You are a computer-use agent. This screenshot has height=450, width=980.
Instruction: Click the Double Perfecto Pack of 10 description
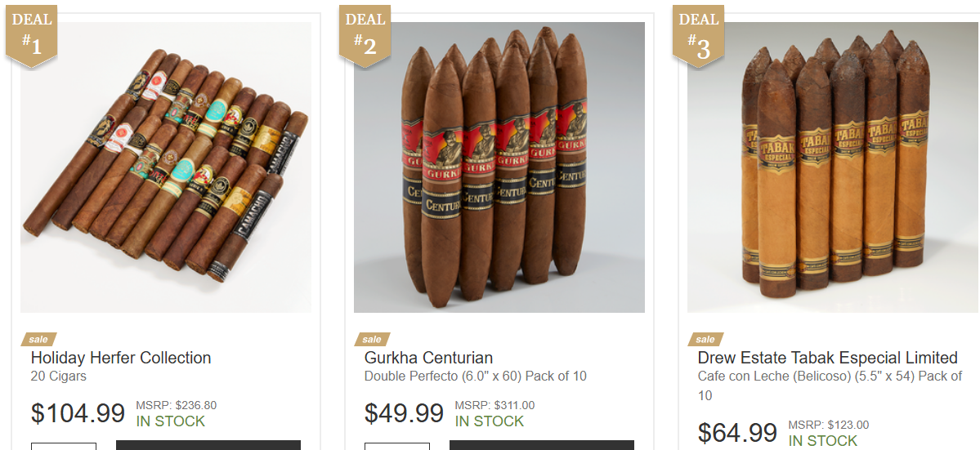point(476,376)
